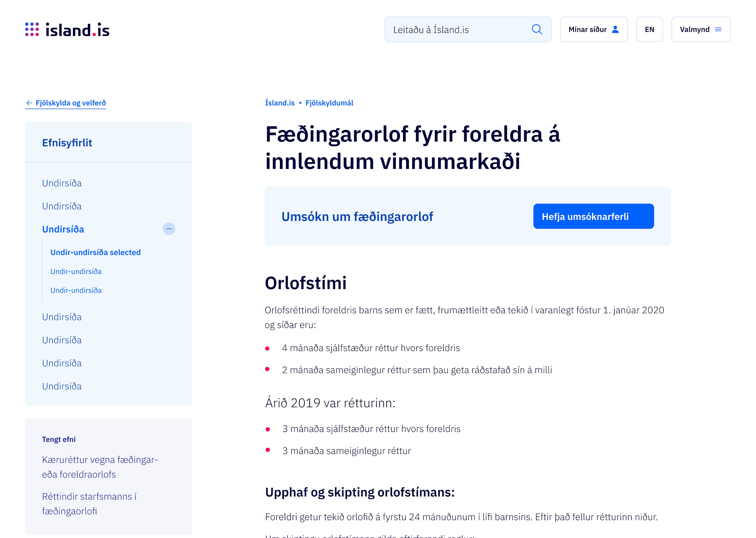Focus the Leitaðu á Ísland.is search field
The height and width of the screenshot is (538, 756).
(457, 30)
